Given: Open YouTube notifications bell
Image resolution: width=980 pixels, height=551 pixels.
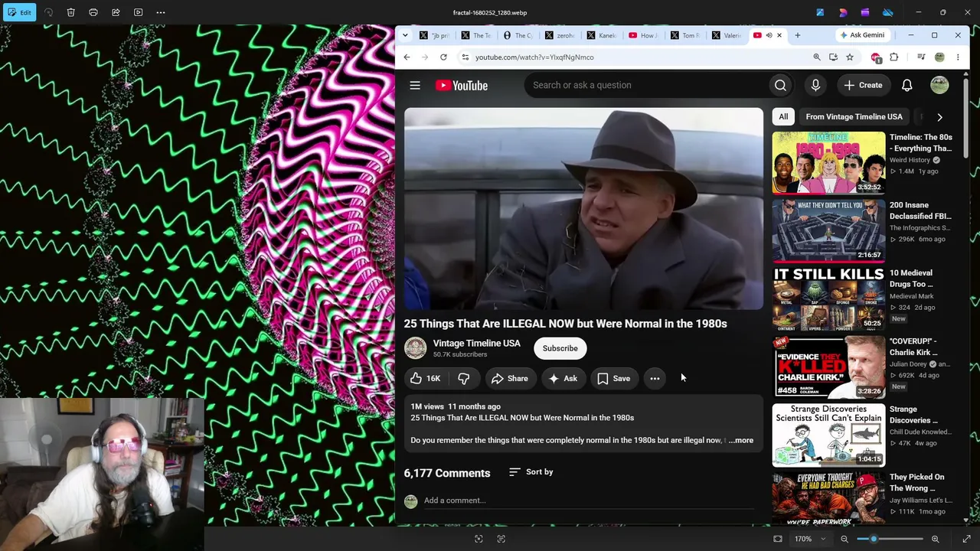Looking at the screenshot, I should (x=907, y=85).
